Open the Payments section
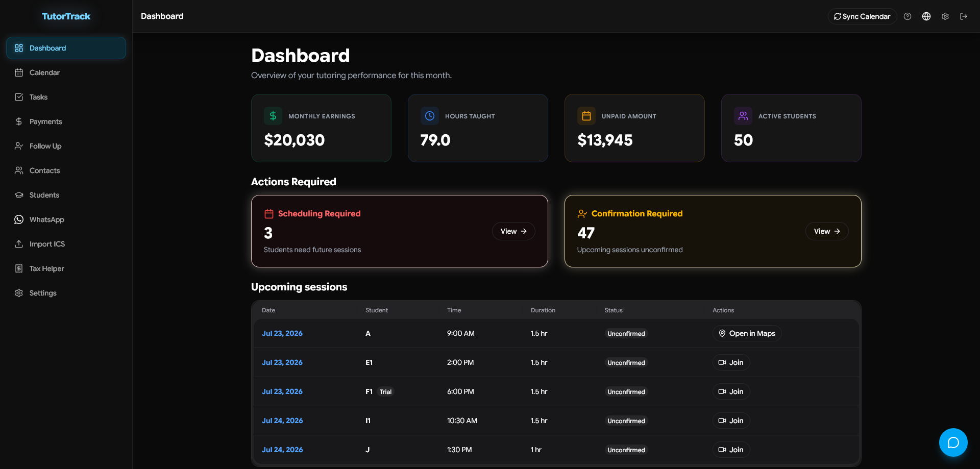 pos(66,121)
